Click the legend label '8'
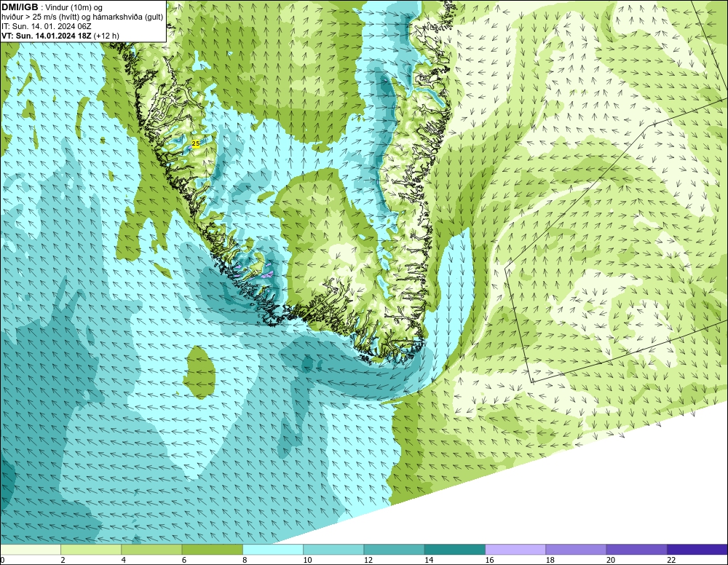This screenshot has width=728, height=565. click(245, 561)
